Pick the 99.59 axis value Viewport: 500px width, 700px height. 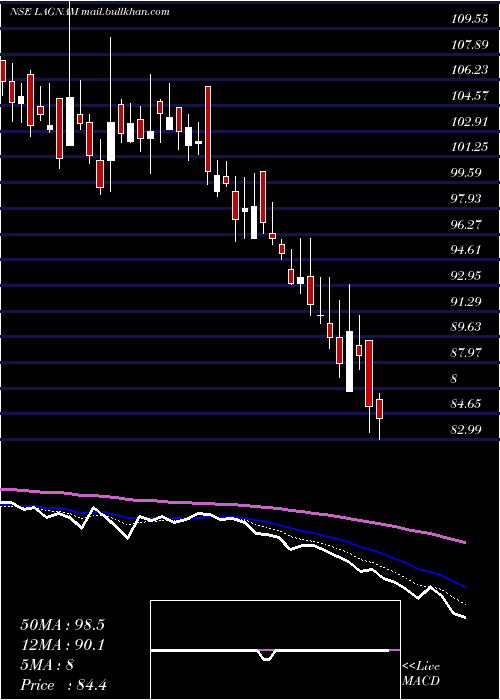[x=466, y=173]
